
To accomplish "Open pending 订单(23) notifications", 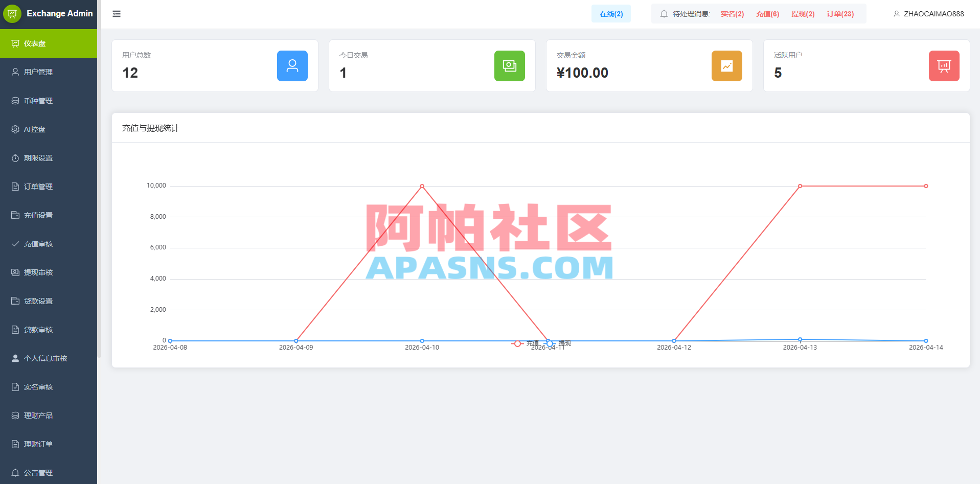I will pos(840,14).
